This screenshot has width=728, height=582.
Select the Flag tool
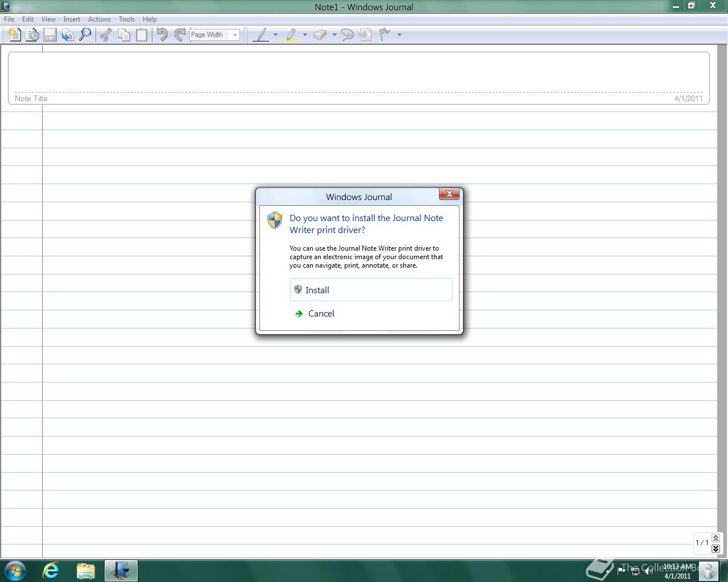(x=386, y=35)
